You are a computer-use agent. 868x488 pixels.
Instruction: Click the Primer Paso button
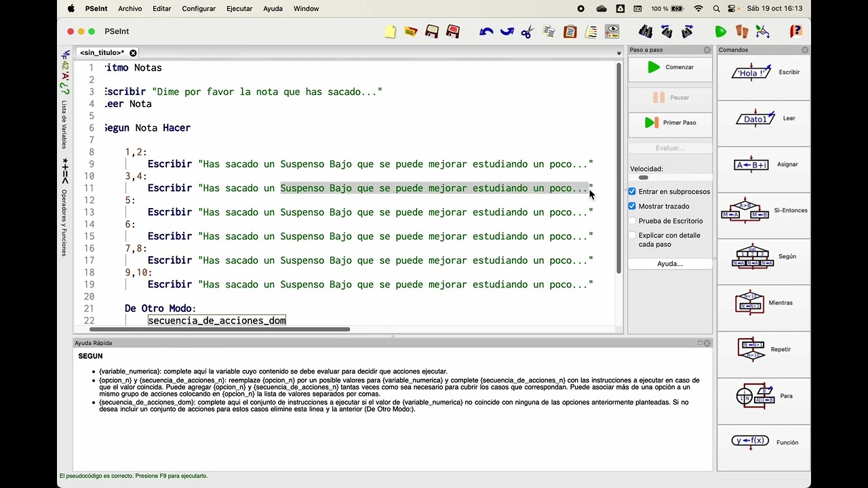click(670, 123)
